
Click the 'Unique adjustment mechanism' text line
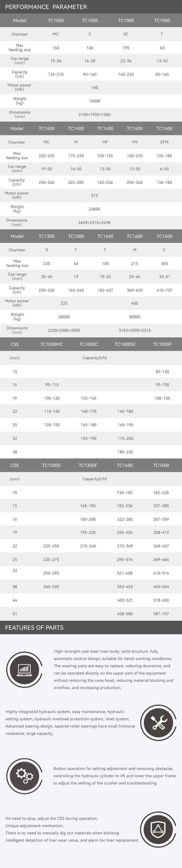34,826
